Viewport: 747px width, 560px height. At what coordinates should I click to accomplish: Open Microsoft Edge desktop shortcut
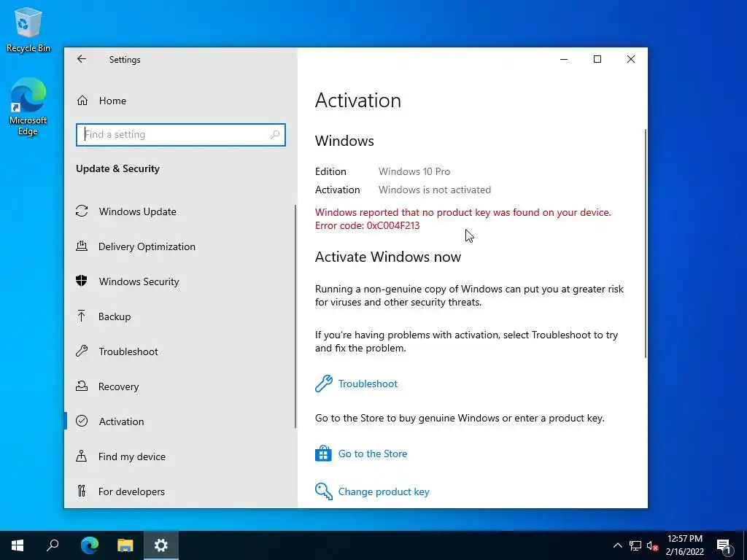click(x=28, y=106)
